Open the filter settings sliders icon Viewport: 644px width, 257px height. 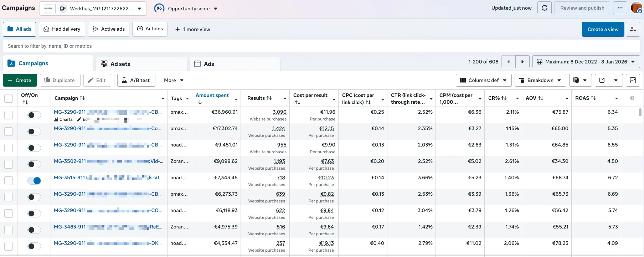point(633,29)
